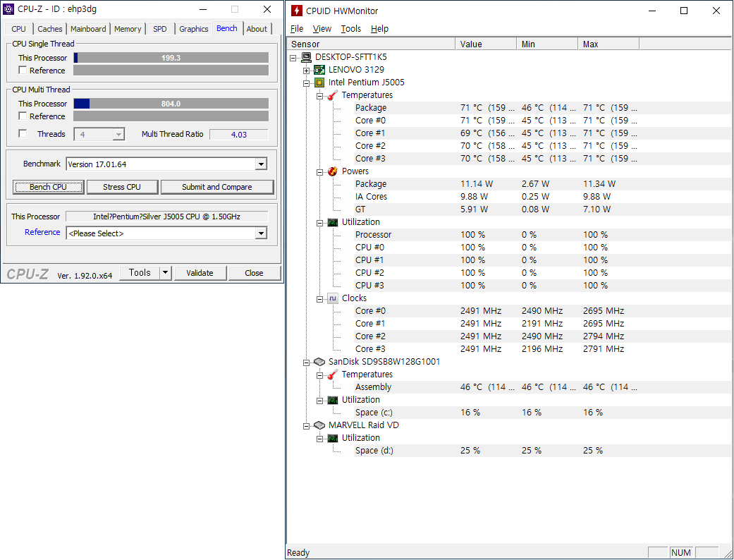734x560 pixels.
Task: Click the MARVELL Raid VD drive icon
Action: [319, 425]
